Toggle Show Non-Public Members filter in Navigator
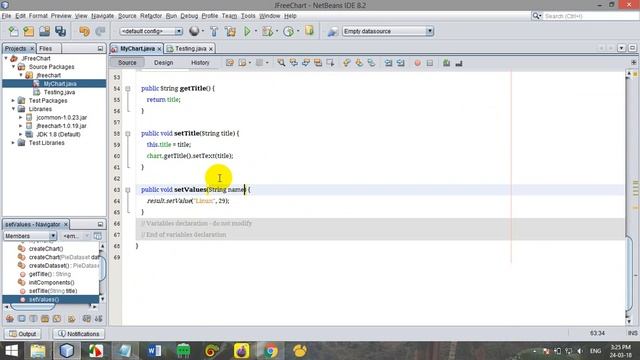Screen dimensions: 640x360 45,318
